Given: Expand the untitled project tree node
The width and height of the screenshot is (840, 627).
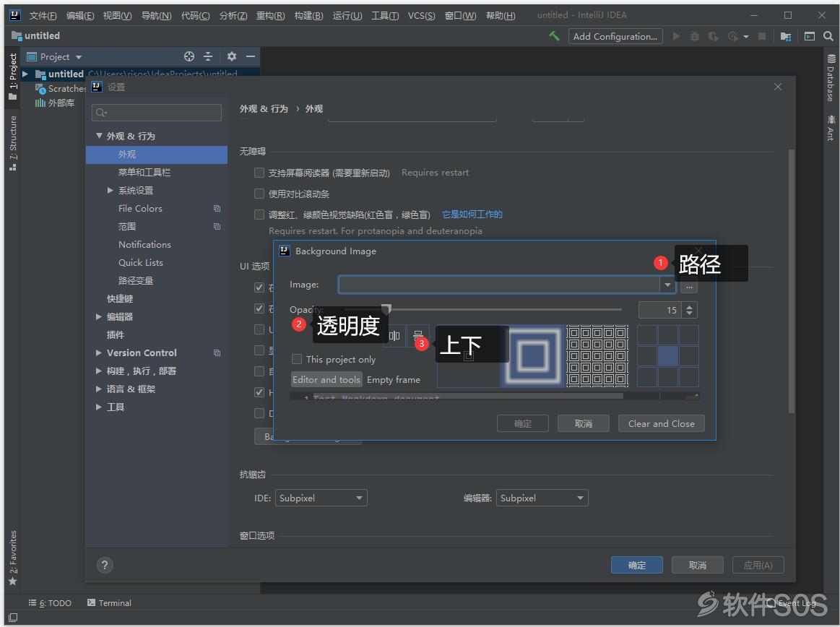Looking at the screenshot, I should pos(25,74).
